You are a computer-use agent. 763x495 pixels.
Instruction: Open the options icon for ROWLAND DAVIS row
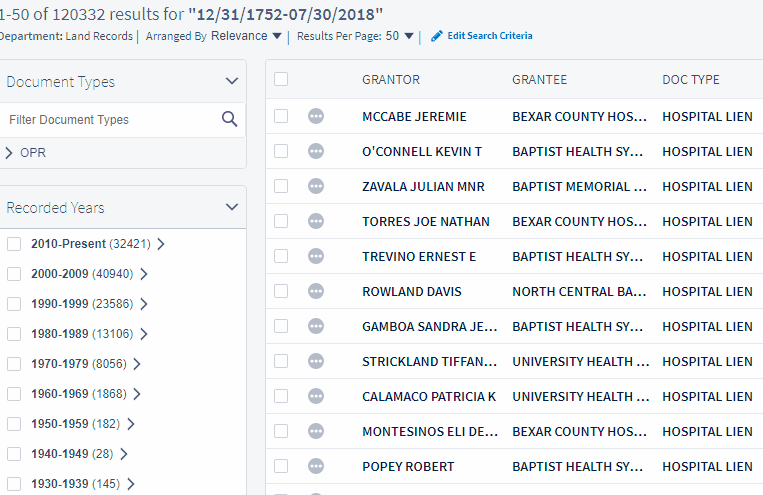(316, 292)
